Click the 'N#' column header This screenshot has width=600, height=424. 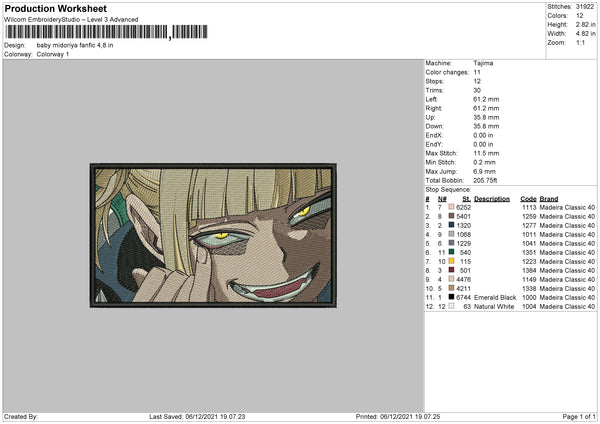pyautogui.click(x=442, y=199)
